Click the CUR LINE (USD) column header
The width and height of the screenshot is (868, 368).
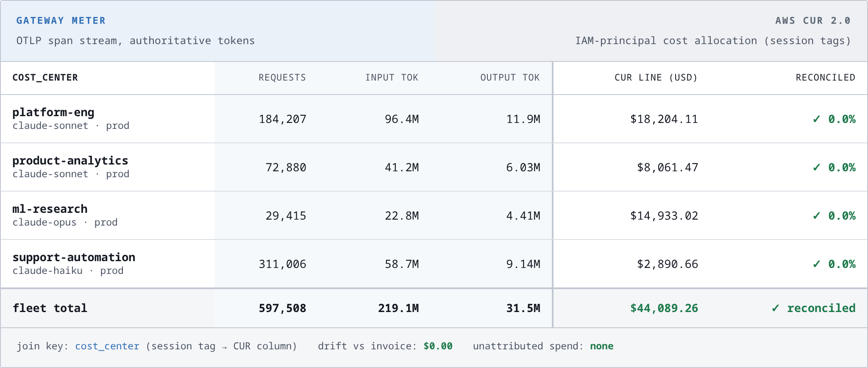[x=656, y=78]
